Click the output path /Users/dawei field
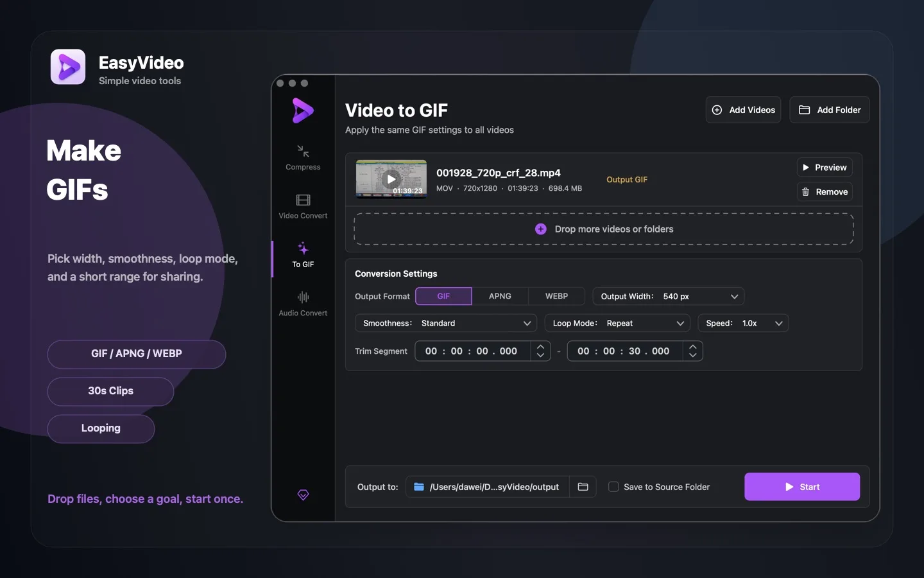This screenshot has height=578, width=924. click(488, 487)
